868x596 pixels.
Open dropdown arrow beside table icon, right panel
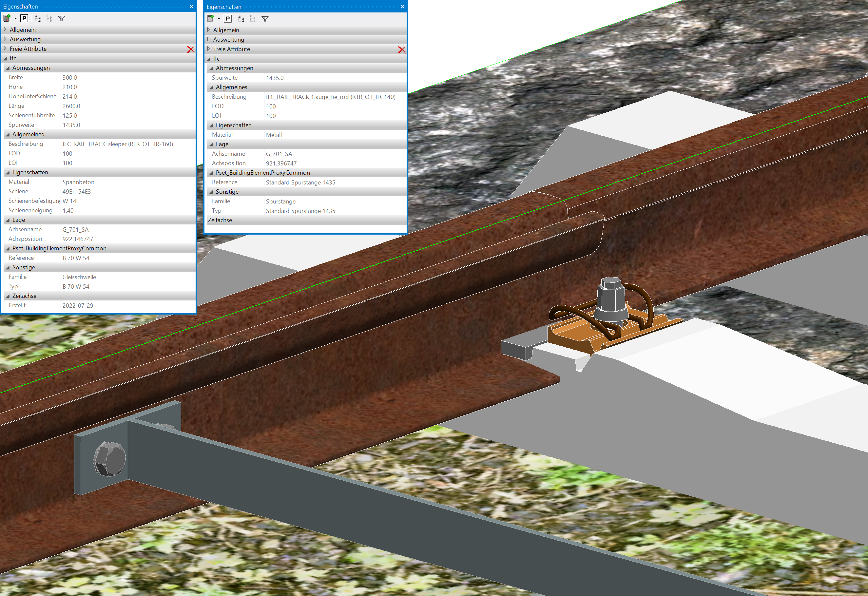(219, 19)
